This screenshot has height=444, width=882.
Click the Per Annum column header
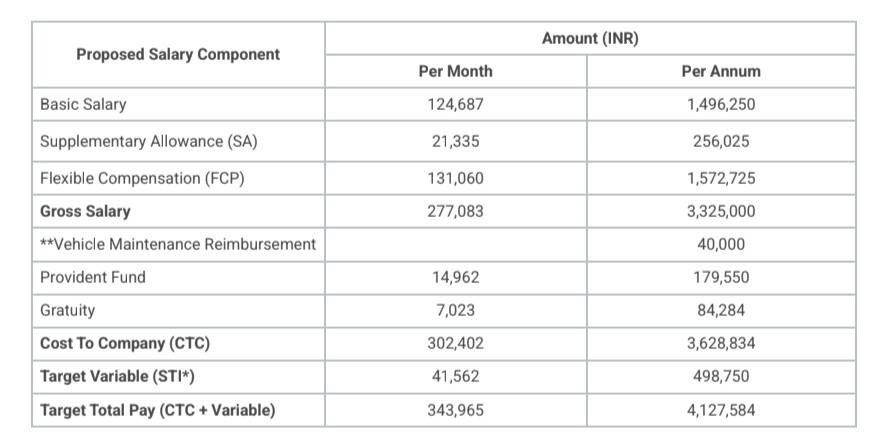click(721, 71)
